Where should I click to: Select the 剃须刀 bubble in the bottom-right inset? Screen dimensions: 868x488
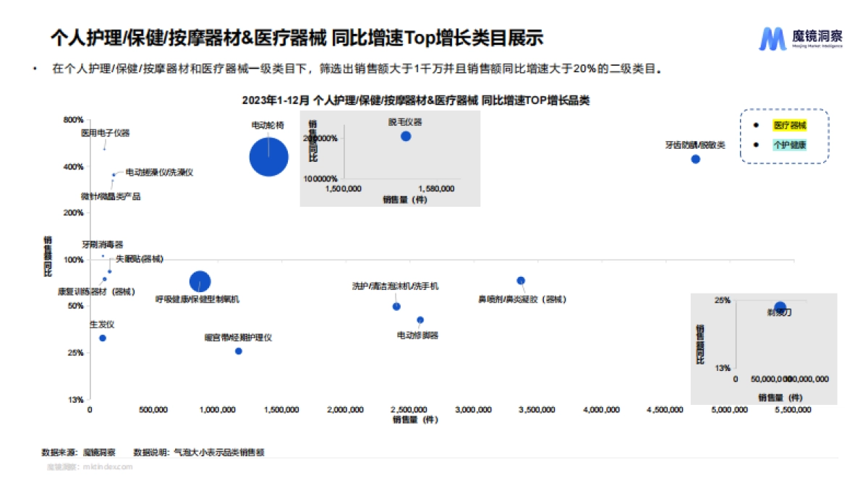point(780,307)
